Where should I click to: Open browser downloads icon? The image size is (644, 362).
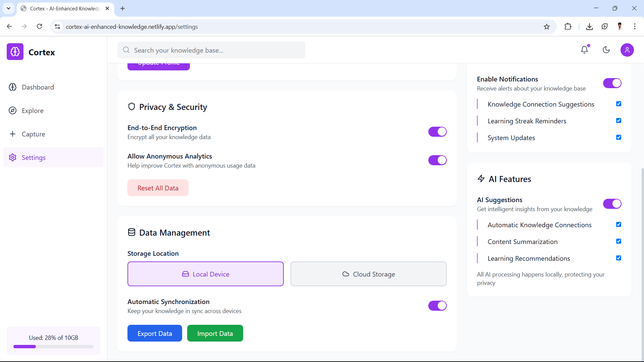[589, 26]
